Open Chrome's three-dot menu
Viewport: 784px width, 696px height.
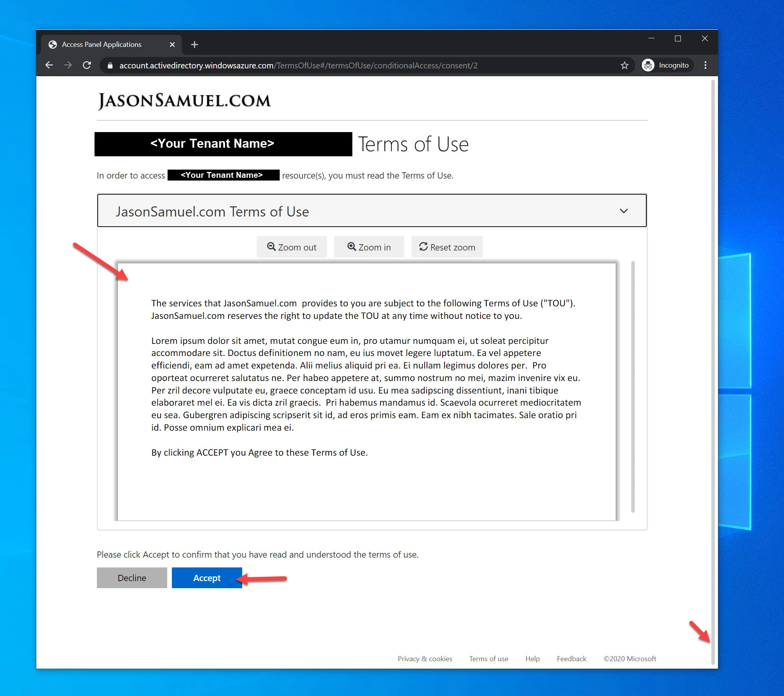[705, 65]
